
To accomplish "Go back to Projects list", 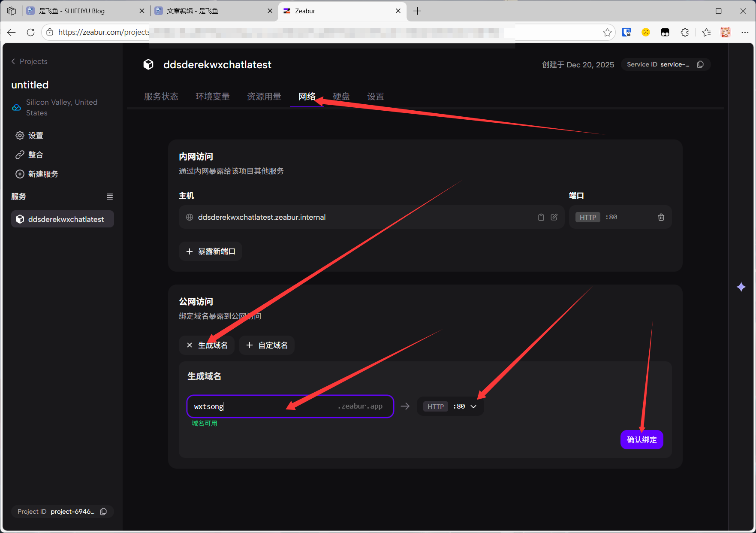I will click(x=29, y=61).
